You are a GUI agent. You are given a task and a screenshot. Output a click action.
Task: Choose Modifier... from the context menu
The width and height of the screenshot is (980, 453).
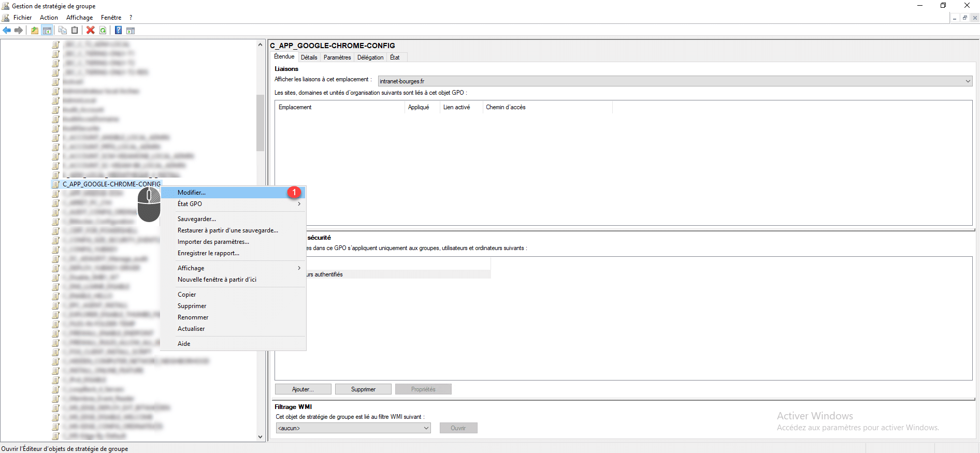point(192,193)
